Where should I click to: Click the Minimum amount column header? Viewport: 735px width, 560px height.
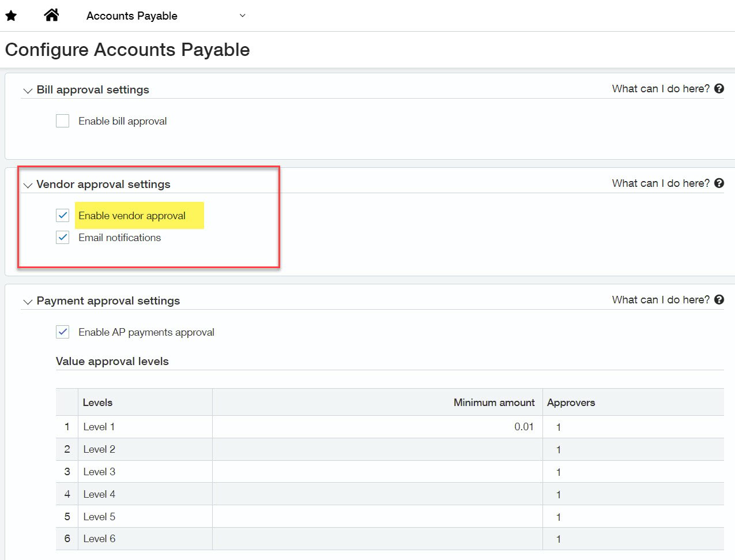493,403
